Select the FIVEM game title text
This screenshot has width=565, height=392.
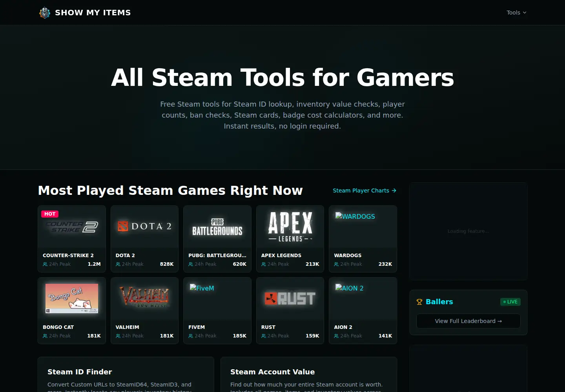pyautogui.click(x=197, y=327)
